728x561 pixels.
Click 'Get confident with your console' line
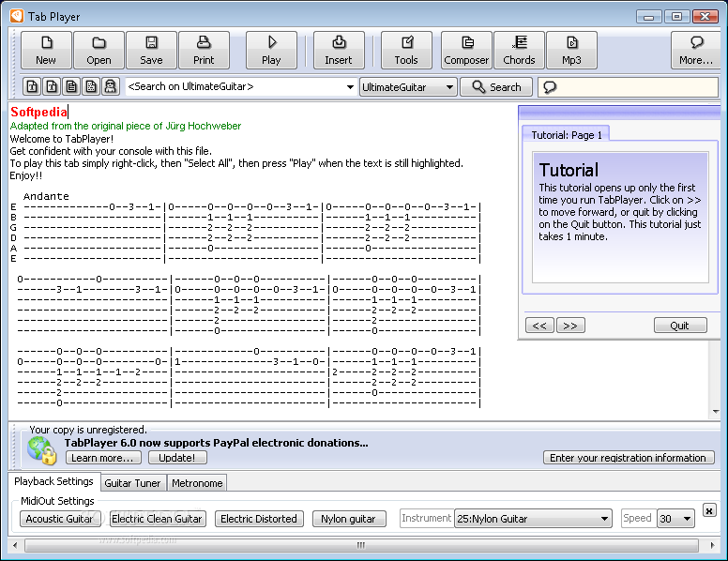click(x=111, y=151)
